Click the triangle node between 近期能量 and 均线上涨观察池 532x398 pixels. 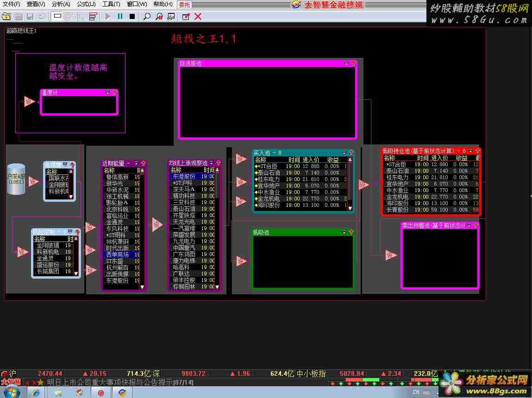pos(157,224)
